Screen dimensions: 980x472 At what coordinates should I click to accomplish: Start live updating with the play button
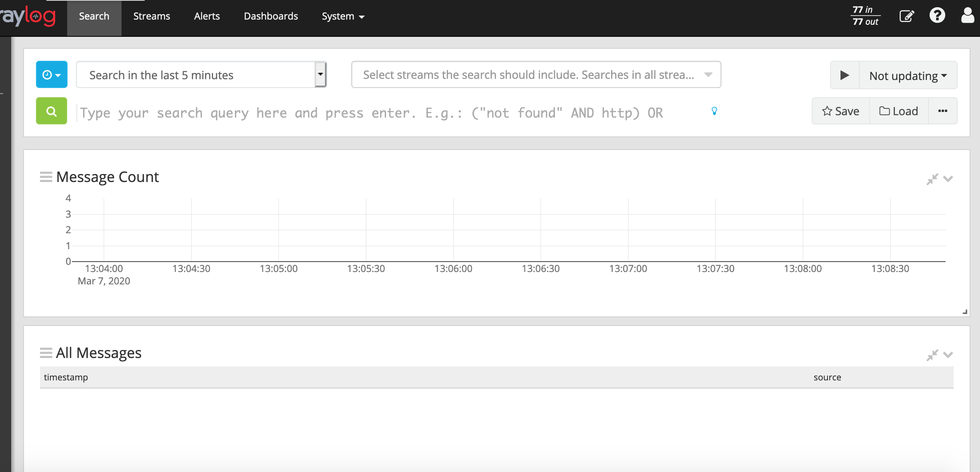pyautogui.click(x=844, y=75)
